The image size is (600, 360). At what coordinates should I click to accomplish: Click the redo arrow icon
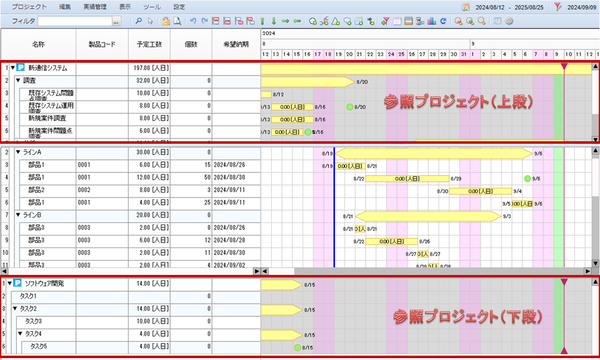204,21
